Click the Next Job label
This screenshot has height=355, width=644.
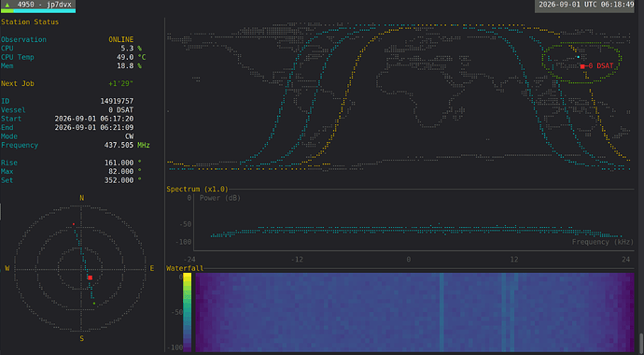point(17,83)
